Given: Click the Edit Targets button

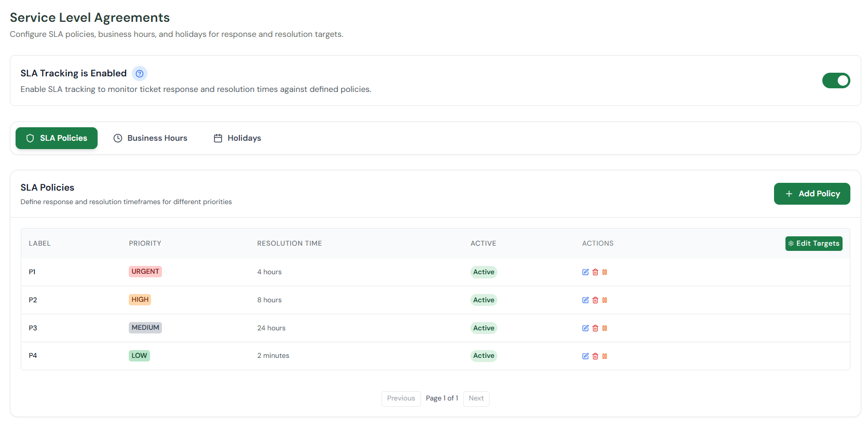Looking at the screenshot, I should [813, 244].
